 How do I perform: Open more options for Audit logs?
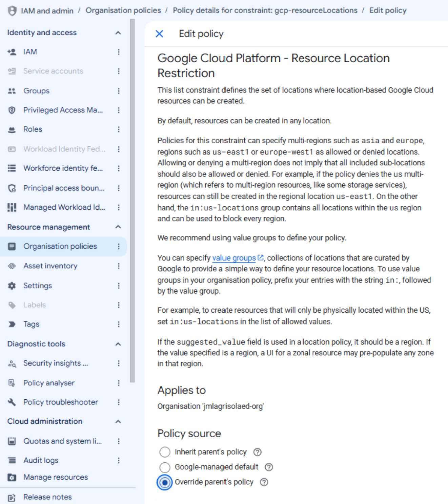[x=119, y=460]
